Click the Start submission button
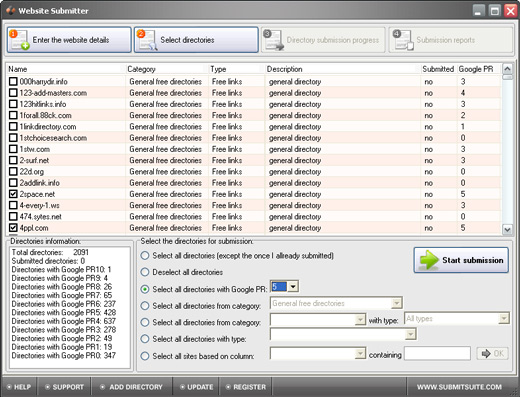 pyautogui.click(x=461, y=260)
